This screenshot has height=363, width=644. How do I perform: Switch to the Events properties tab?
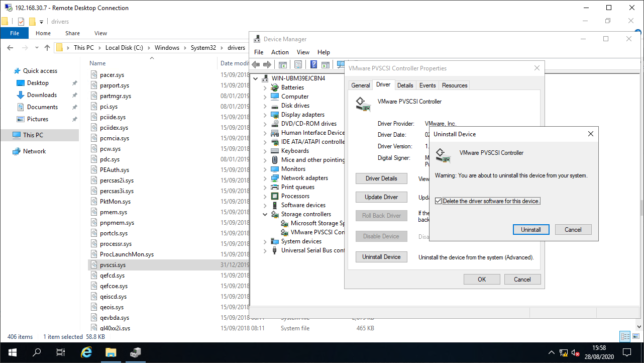click(427, 85)
